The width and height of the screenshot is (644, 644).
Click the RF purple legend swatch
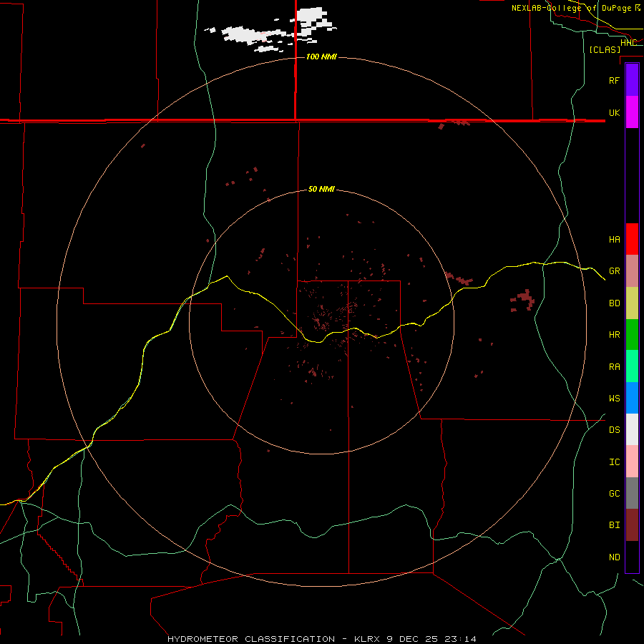coord(632,80)
